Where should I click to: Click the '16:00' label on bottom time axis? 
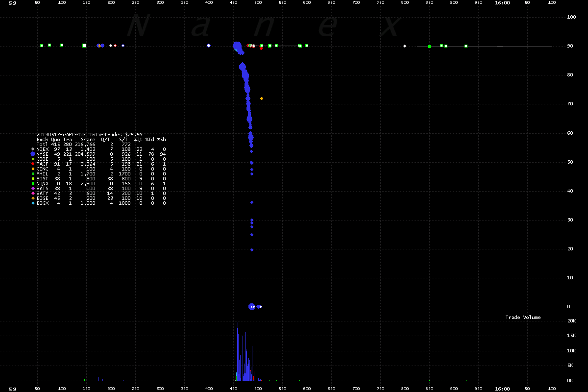click(503, 389)
